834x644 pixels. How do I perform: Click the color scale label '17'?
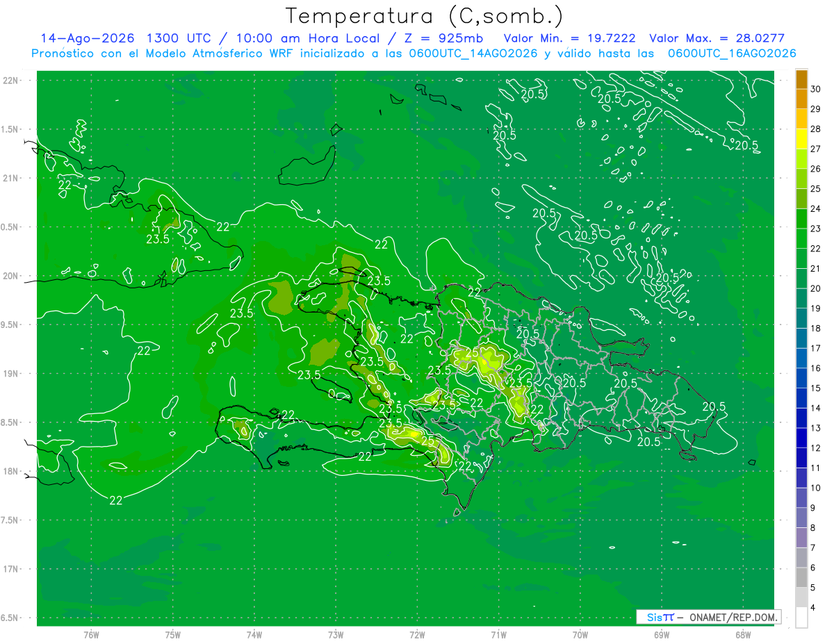pos(816,348)
